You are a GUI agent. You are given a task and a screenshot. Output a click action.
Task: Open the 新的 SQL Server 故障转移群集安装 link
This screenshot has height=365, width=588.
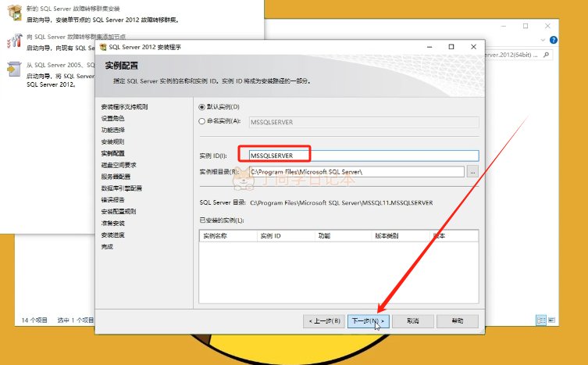point(73,9)
